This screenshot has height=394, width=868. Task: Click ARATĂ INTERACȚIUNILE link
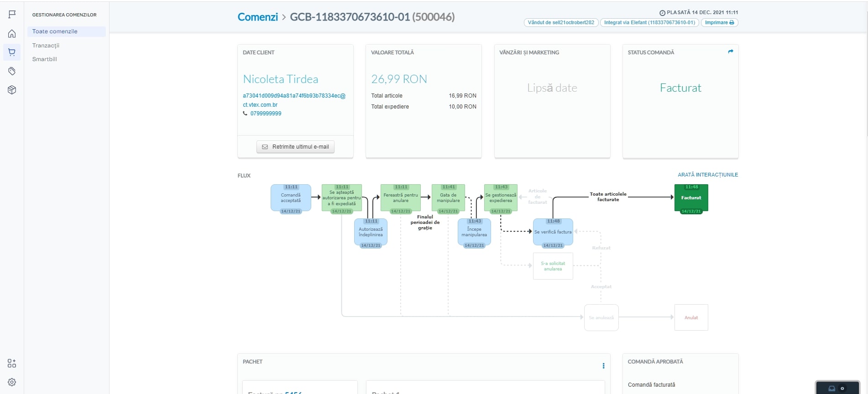707,175
